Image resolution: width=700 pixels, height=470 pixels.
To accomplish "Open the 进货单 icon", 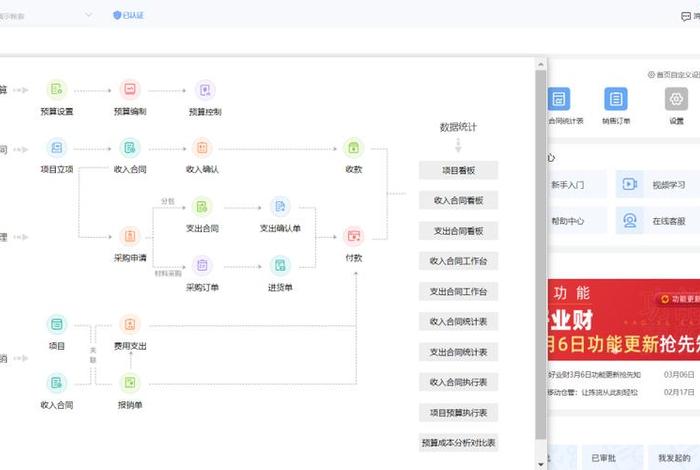I will click(280, 266).
